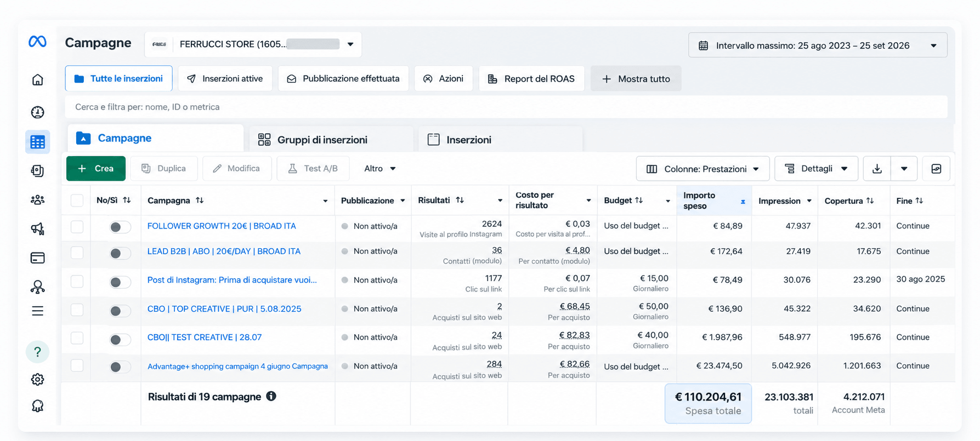Select the Campagne level tab
The width and height of the screenshot is (980, 441).
(x=156, y=138)
